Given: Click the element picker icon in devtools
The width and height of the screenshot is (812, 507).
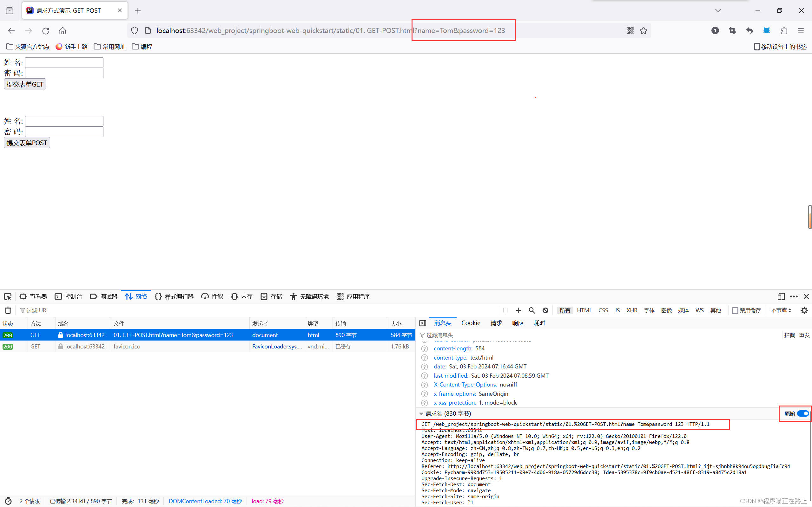Looking at the screenshot, I should 7,296.
